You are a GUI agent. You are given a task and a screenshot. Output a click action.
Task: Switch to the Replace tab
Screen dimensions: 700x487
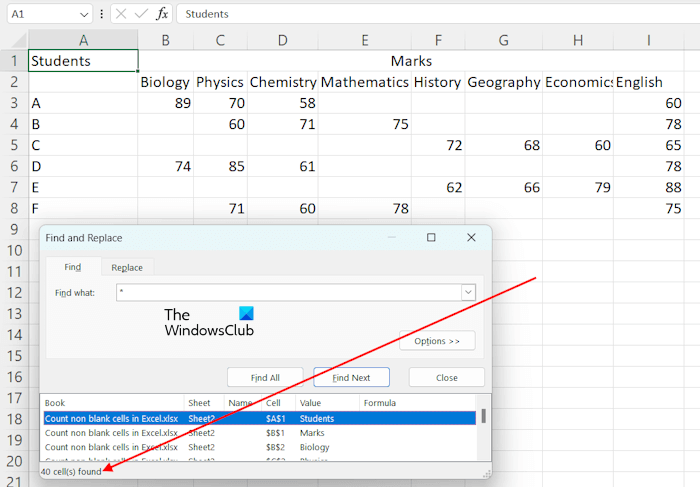pos(127,267)
